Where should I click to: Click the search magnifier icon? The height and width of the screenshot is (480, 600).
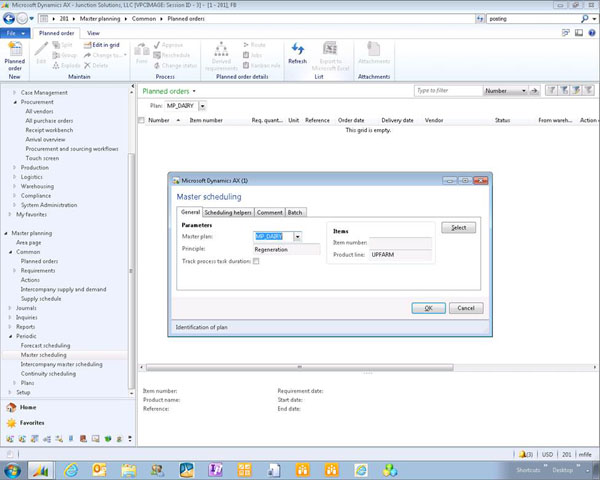pos(584,18)
